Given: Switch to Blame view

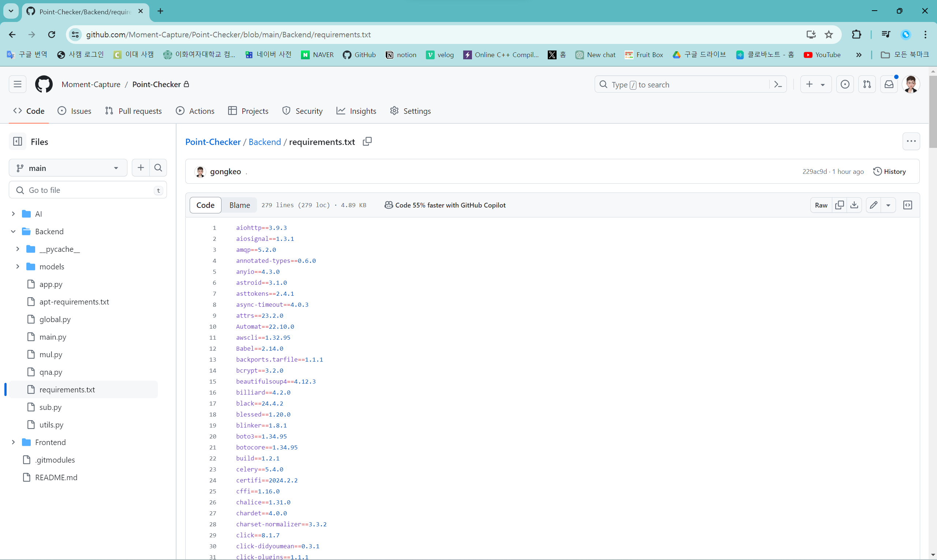Looking at the screenshot, I should [x=239, y=205].
